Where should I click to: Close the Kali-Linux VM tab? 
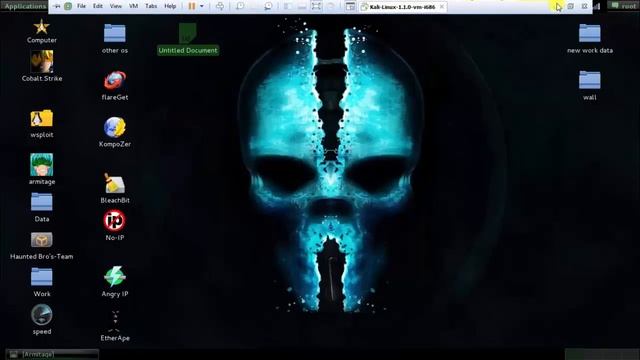coord(442,7)
